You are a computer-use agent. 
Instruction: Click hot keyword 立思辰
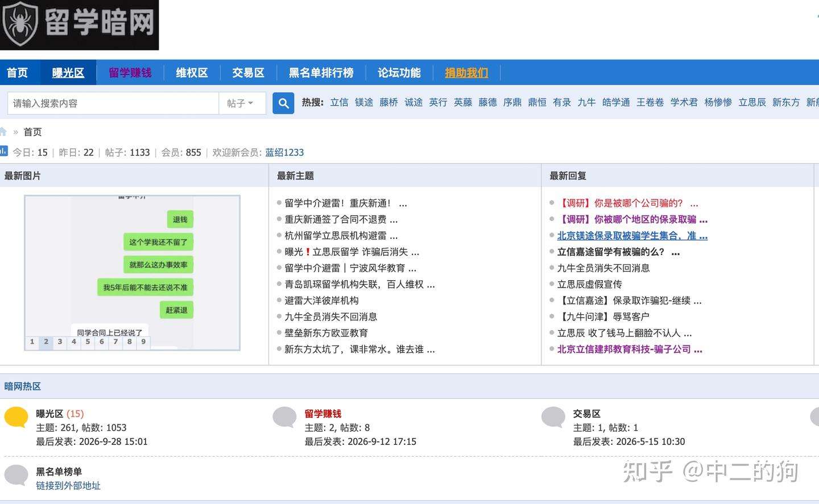pos(752,102)
